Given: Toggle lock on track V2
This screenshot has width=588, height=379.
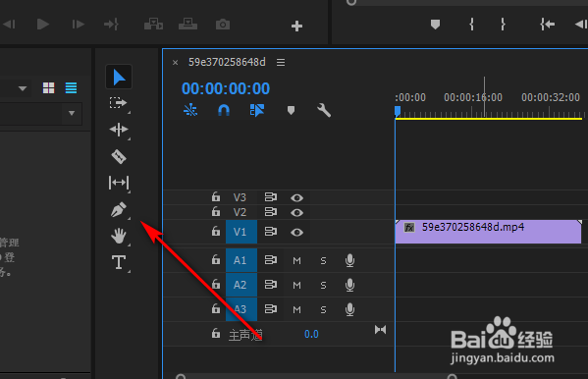Looking at the screenshot, I should coord(216,212).
